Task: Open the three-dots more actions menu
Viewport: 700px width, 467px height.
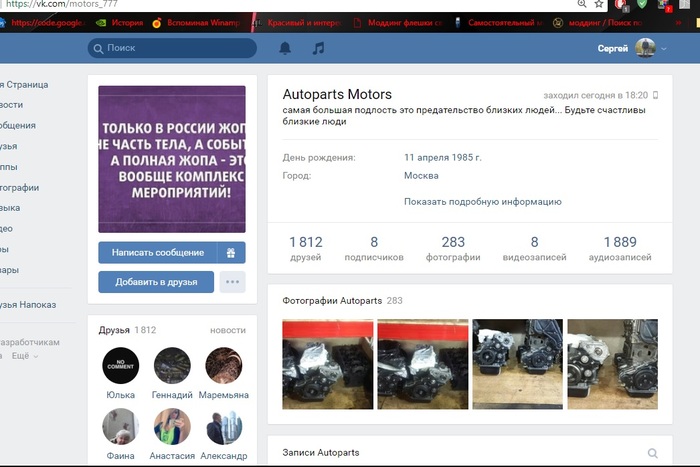Action: tap(232, 282)
